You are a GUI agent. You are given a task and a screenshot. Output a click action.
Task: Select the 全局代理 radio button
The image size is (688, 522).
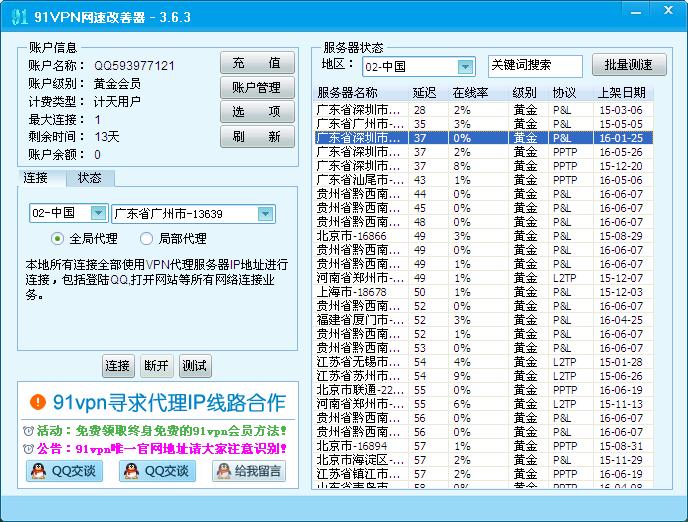(x=57, y=239)
